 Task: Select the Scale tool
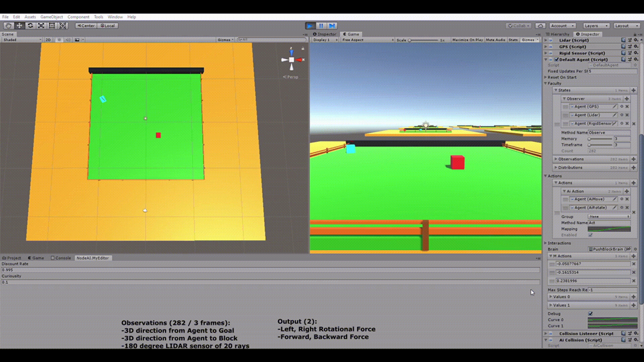(41, 26)
